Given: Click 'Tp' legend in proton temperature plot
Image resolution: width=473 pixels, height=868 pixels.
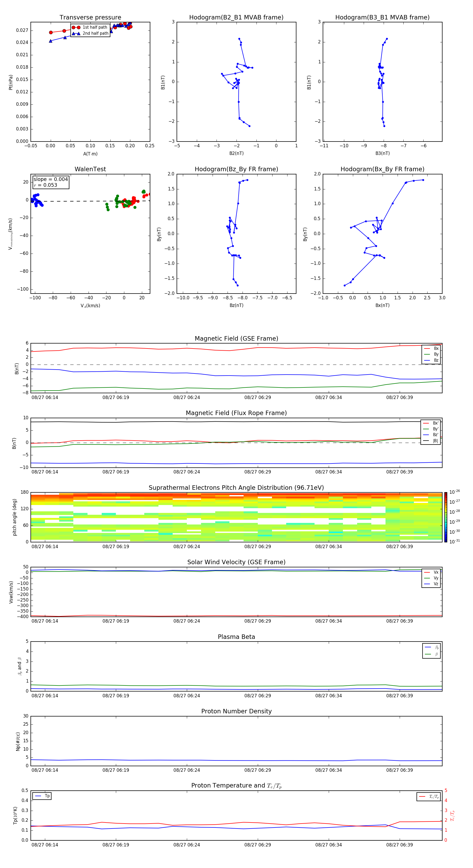Looking at the screenshot, I should 47,796.
